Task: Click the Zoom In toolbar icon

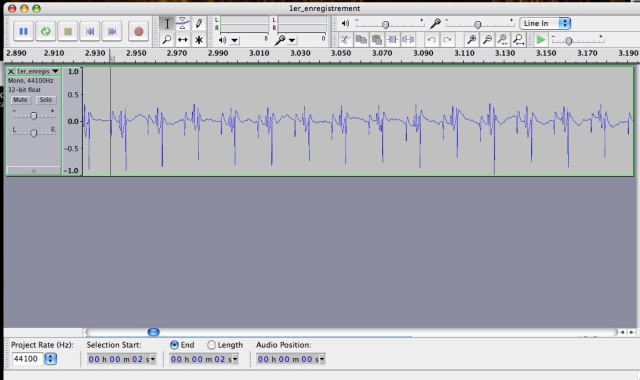Action: [472, 40]
